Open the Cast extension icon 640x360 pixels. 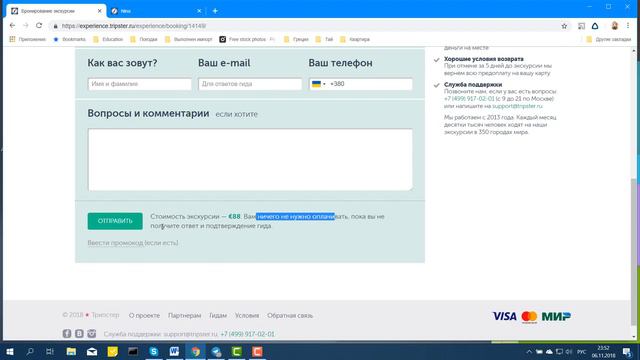click(x=581, y=26)
